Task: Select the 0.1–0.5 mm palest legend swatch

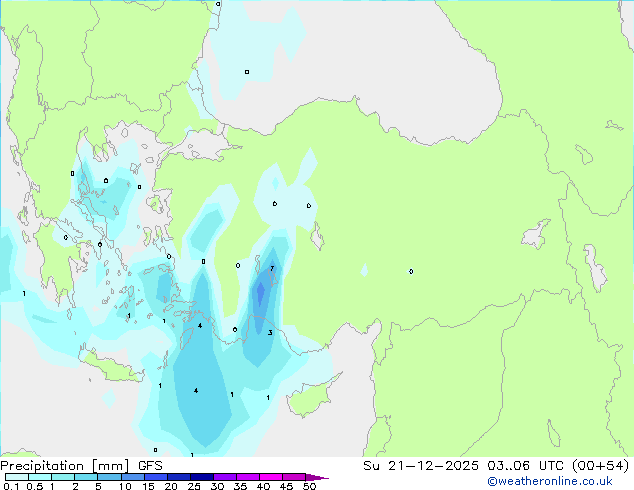Action: [x=17, y=477]
